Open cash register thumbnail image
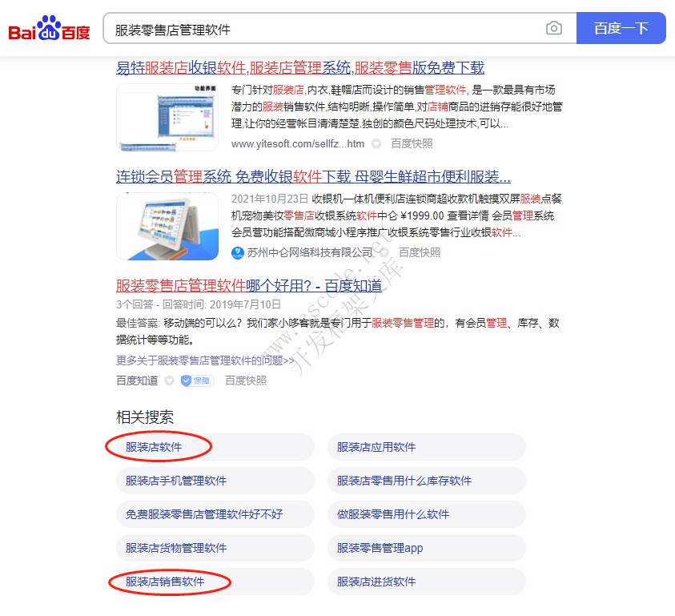Screen dimensions: 675x616 tap(167, 226)
